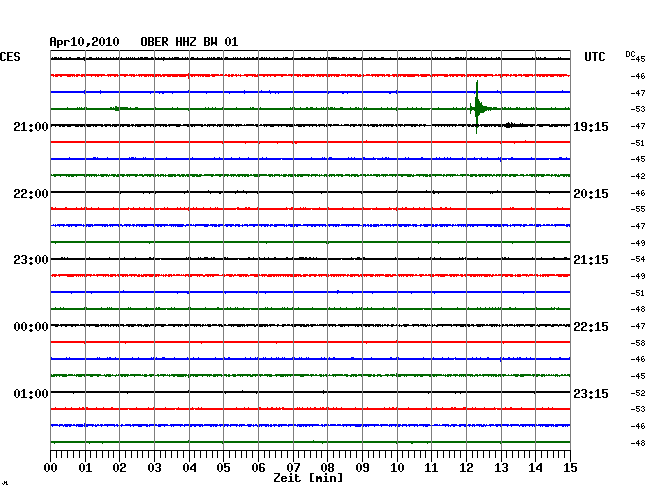Click the DC value -55
The width and height of the screenshot is (650, 494).
(x=638, y=209)
